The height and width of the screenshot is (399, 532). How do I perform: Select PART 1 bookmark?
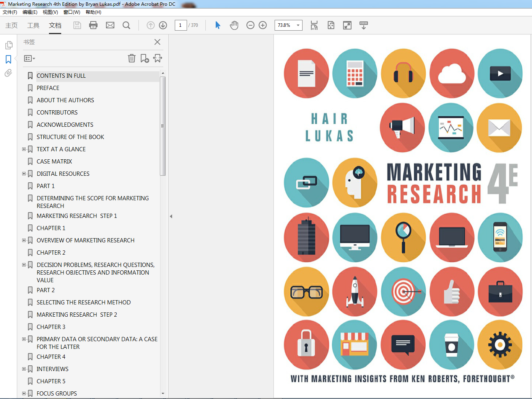46,186
